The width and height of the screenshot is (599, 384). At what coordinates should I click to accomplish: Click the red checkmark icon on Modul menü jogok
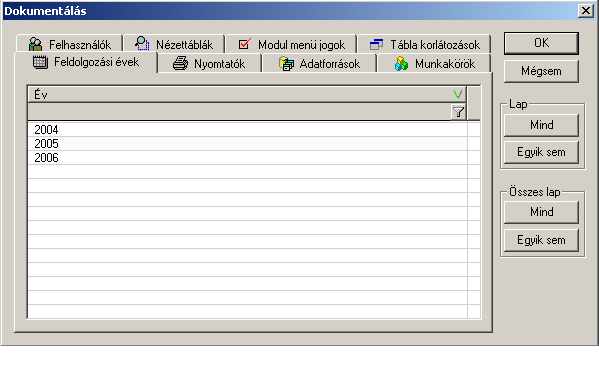click(x=244, y=44)
